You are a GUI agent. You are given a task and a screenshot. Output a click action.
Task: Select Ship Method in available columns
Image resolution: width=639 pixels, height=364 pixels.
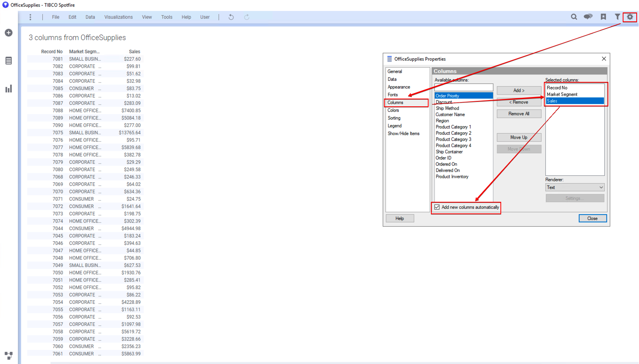(x=447, y=108)
